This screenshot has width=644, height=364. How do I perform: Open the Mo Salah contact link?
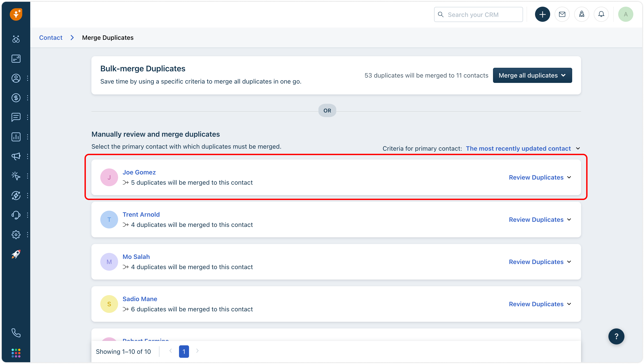point(136,257)
